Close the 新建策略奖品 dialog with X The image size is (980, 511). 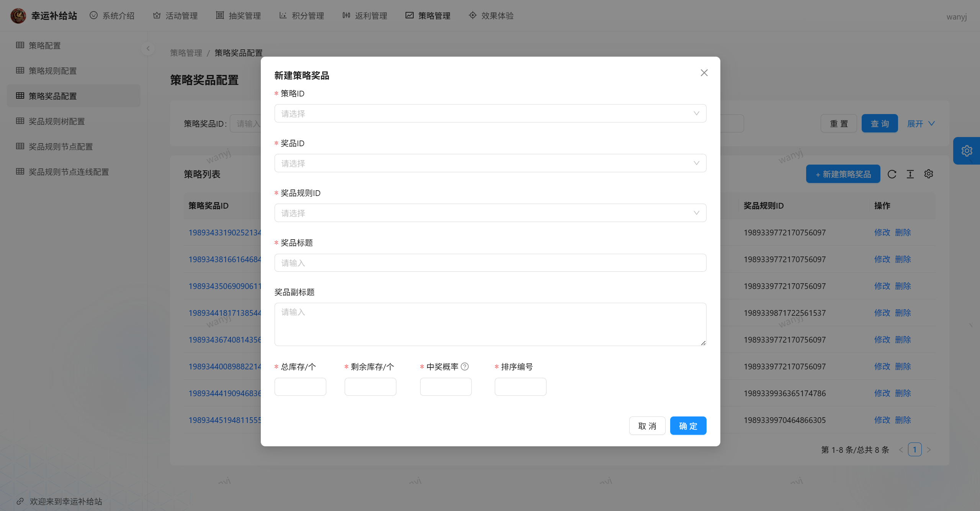point(704,73)
